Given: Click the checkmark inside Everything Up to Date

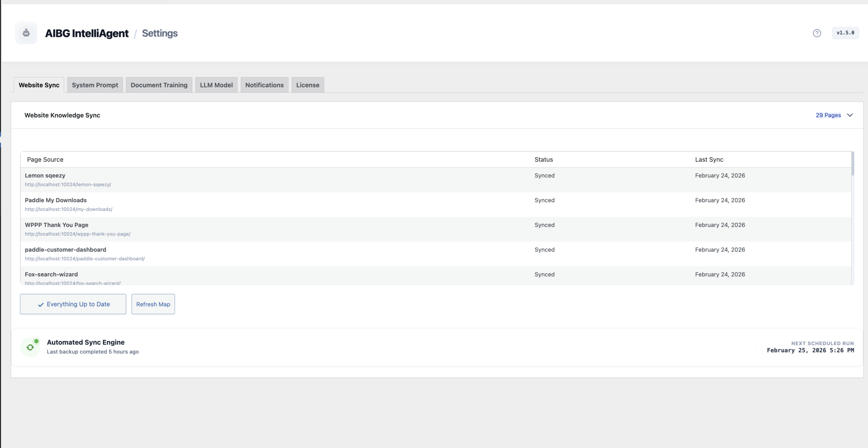Looking at the screenshot, I should [x=41, y=304].
